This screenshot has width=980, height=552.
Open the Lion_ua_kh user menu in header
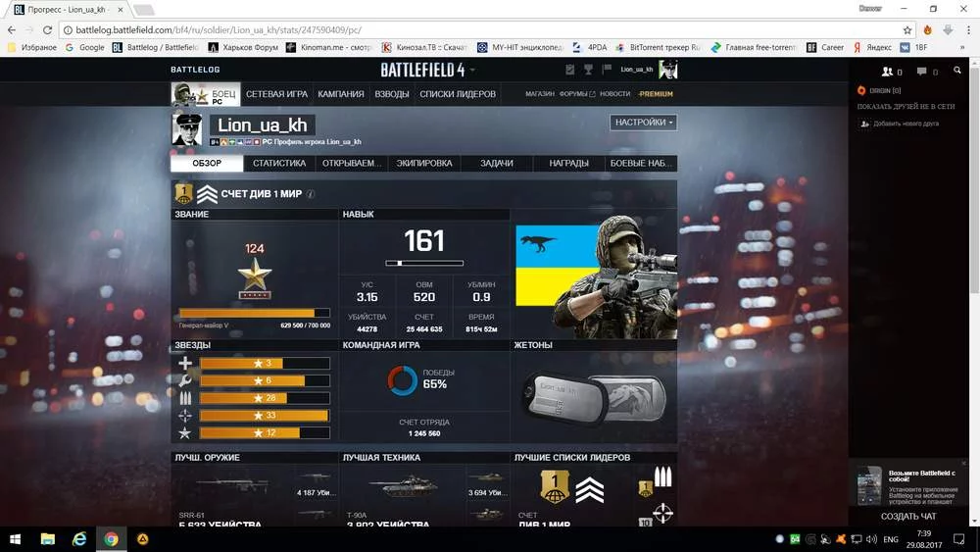(636, 70)
